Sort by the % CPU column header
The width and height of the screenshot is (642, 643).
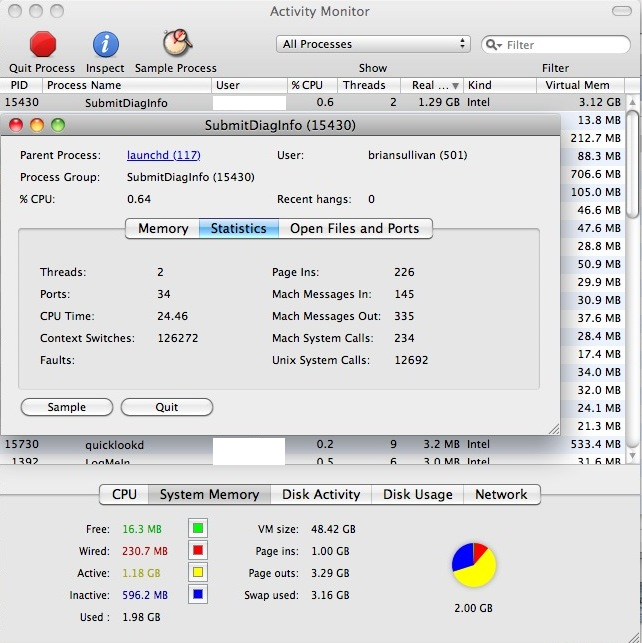[x=312, y=85]
